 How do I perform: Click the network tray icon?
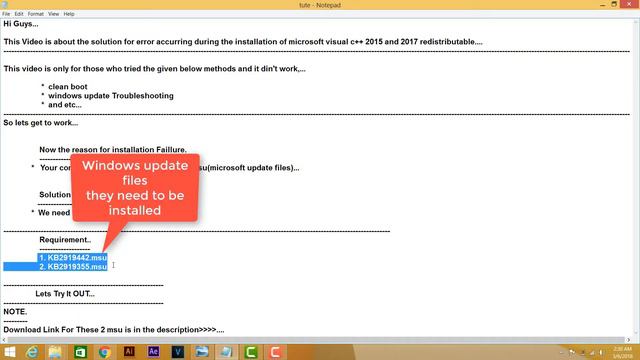point(592,352)
